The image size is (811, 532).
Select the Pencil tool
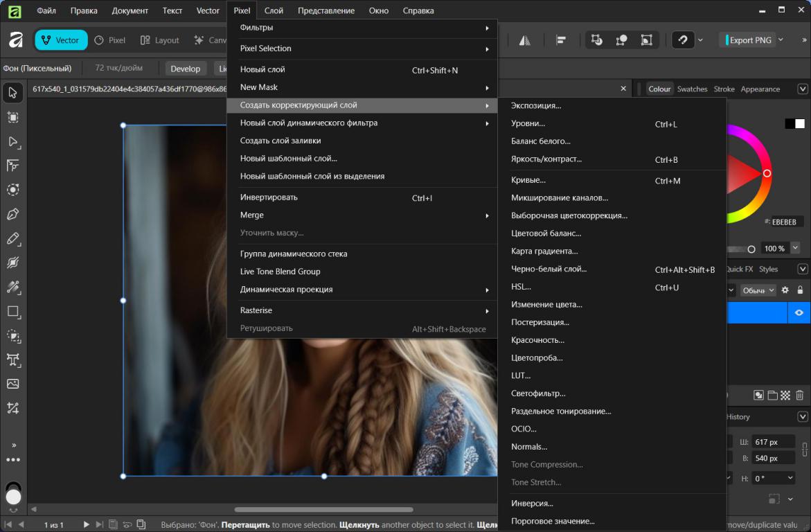point(12,238)
